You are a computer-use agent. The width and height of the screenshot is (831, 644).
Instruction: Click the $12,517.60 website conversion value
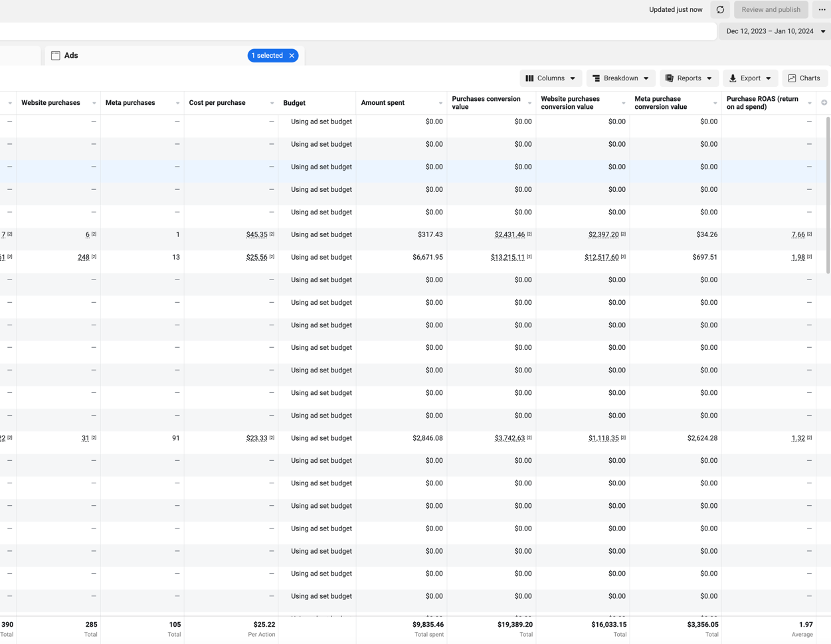(601, 258)
